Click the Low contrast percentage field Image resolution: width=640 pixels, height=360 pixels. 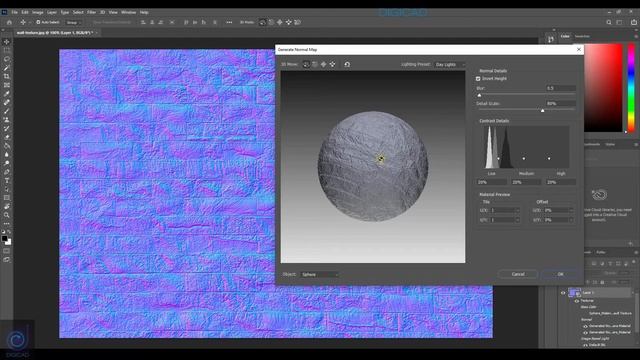click(x=491, y=182)
